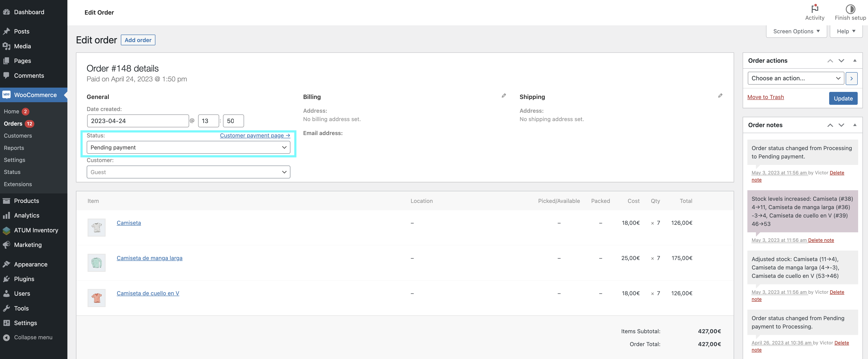Move Order notes panel down

(841, 125)
